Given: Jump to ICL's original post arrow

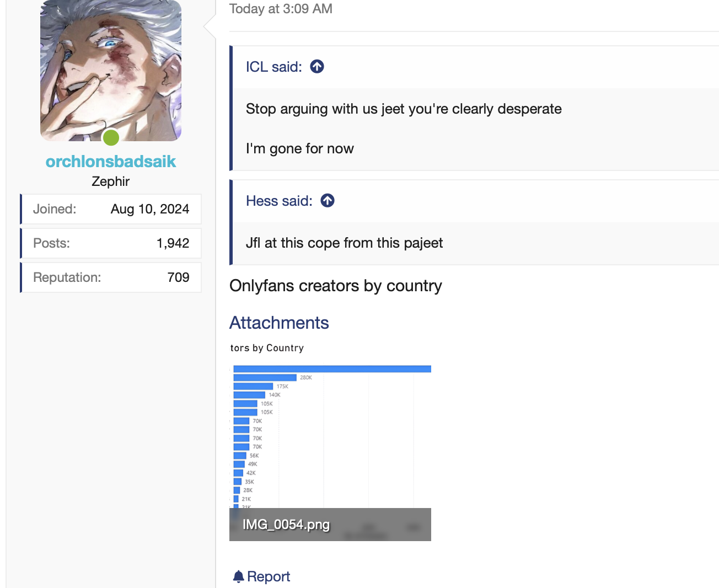Looking at the screenshot, I should (317, 67).
